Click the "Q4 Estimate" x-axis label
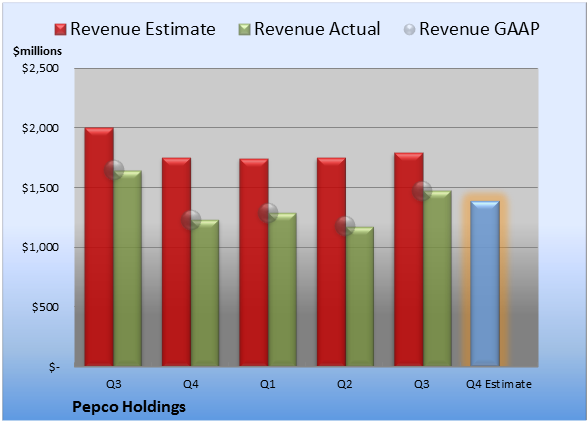 (x=499, y=384)
